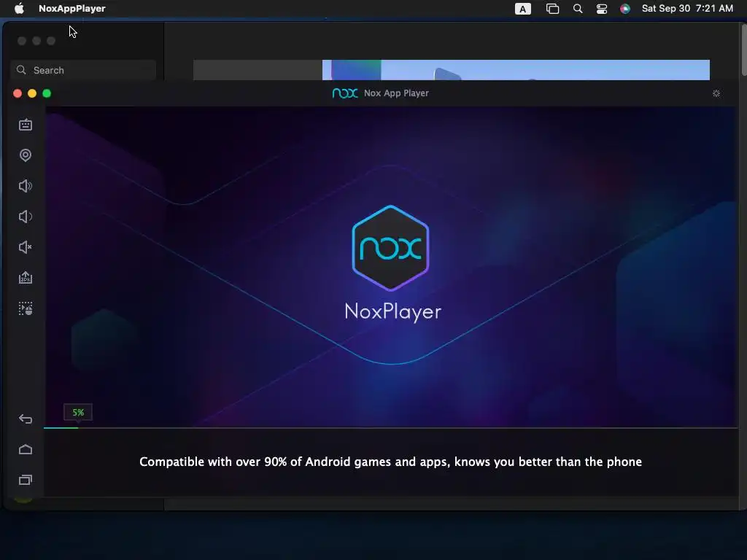Viewport: 747px width, 560px height.
Task: Minimize Nox App Player with yellow button
Action: (x=32, y=93)
